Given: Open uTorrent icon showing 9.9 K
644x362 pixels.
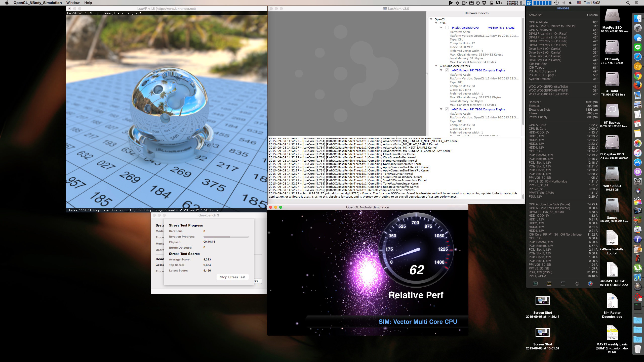Looking at the screenshot, I should [x=638, y=268].
